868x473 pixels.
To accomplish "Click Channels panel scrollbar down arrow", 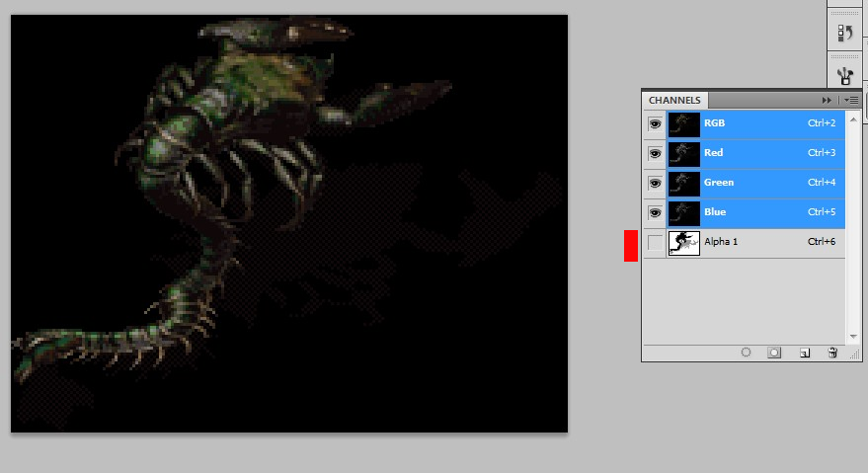I will tap(853, 337).
